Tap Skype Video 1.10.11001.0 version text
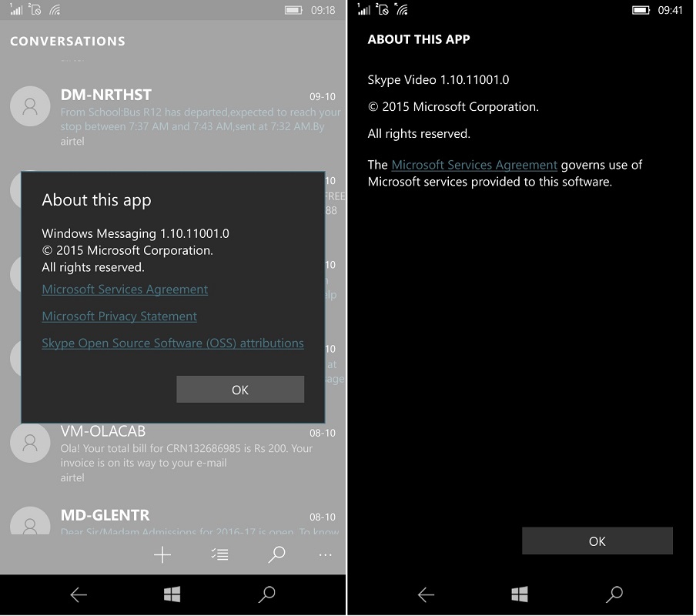The image size is (696, 616). 438,80
